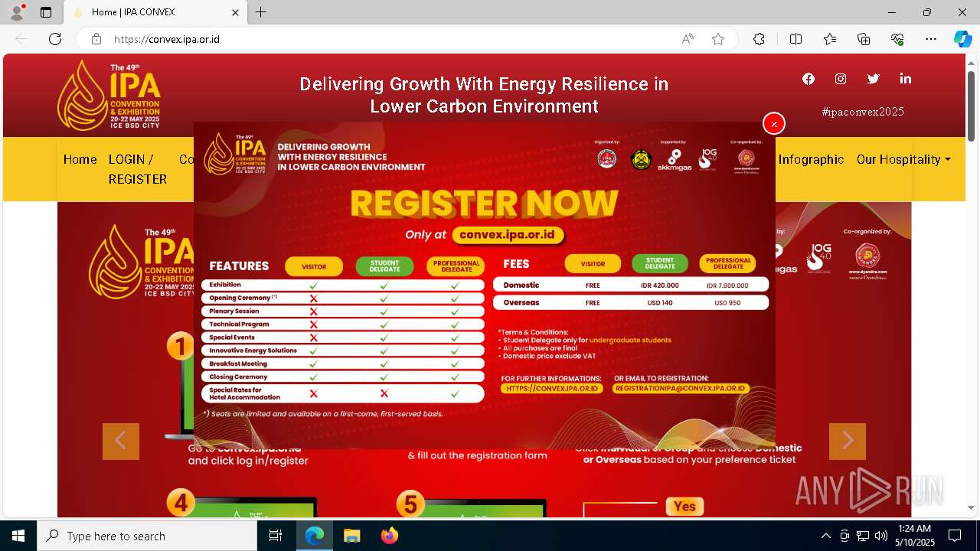Open Task View on taskbar

[x=276, y=536]
